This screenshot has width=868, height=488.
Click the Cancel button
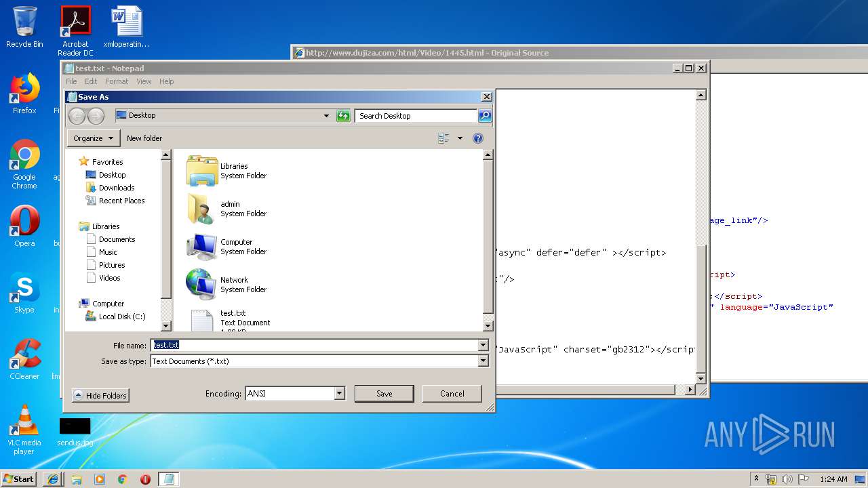(x=452, y=394)
